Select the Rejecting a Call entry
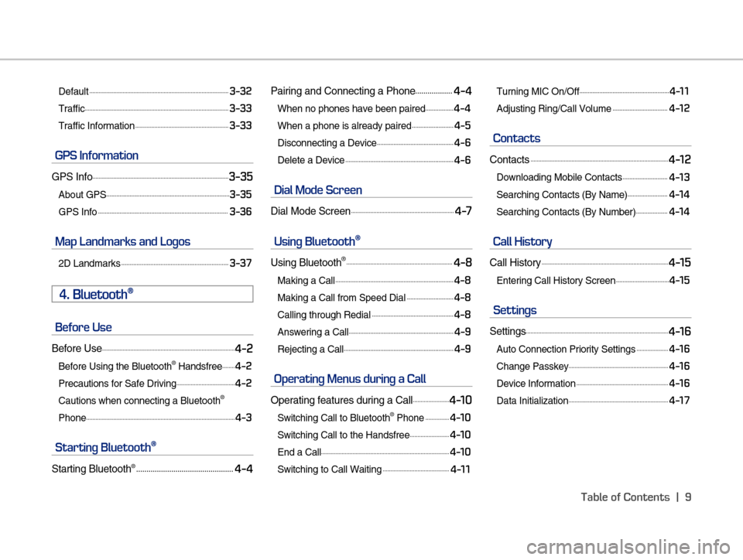Screen dimensions: 743x560 310,350
